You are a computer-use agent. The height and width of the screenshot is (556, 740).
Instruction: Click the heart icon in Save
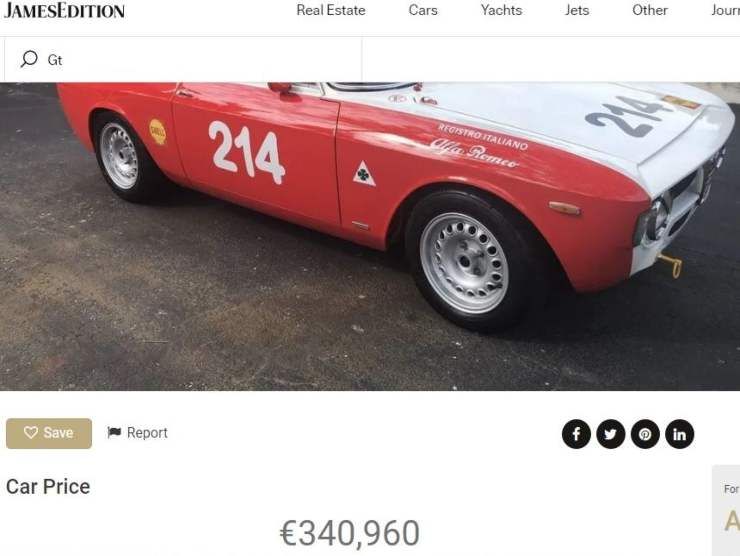click(31, 432)
